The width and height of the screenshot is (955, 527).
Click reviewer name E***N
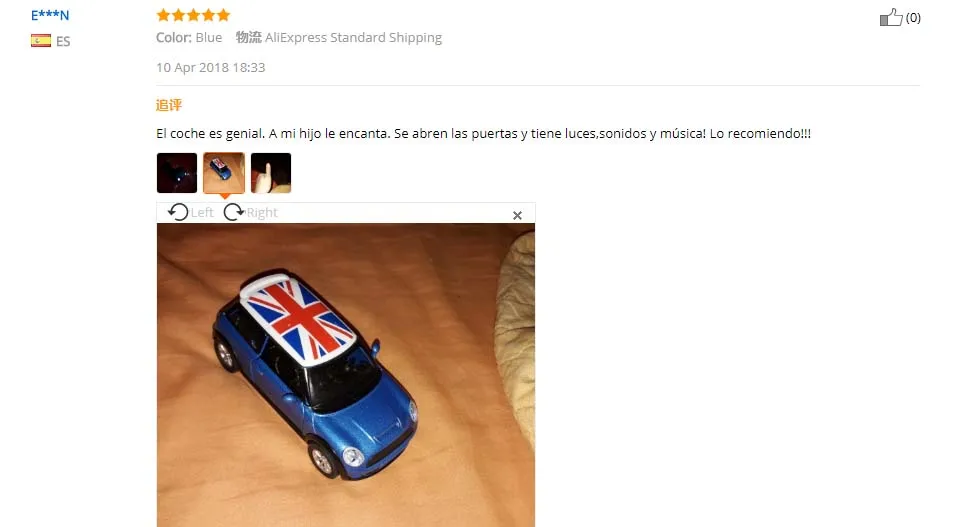coord(50,15)
